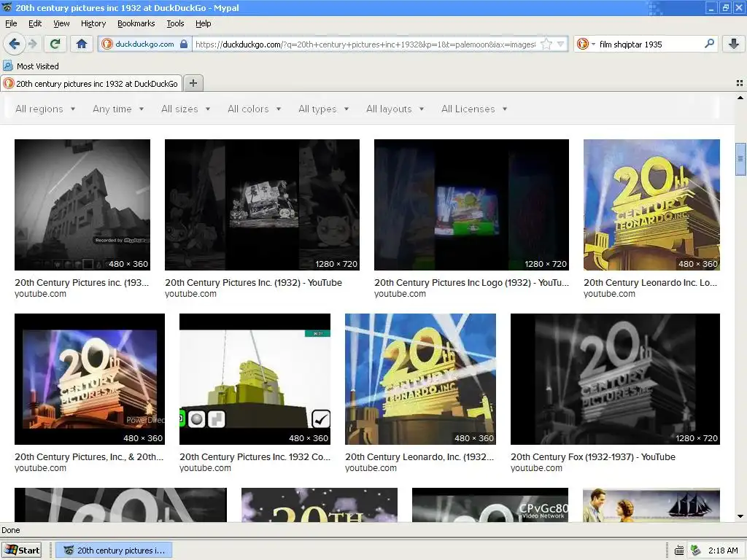Open the on-screen keyboard tray icon

[679, 551]
